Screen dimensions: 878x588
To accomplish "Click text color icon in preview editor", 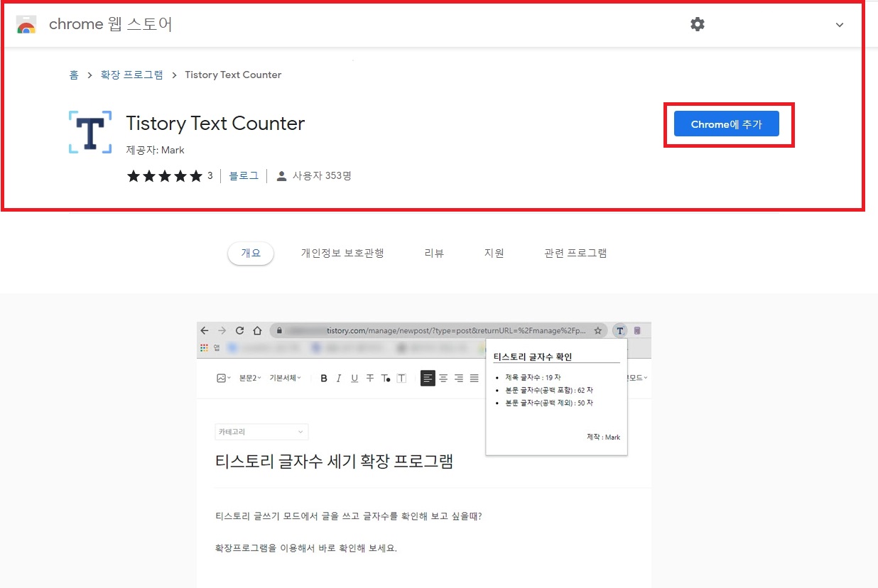I will tap(386, 379).
